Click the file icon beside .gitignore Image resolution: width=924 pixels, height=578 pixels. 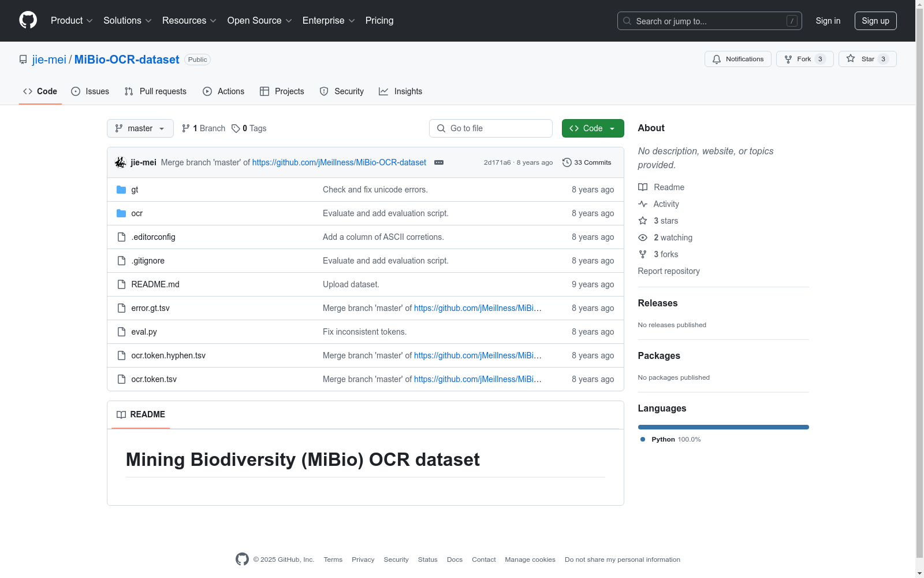(121, 261)
